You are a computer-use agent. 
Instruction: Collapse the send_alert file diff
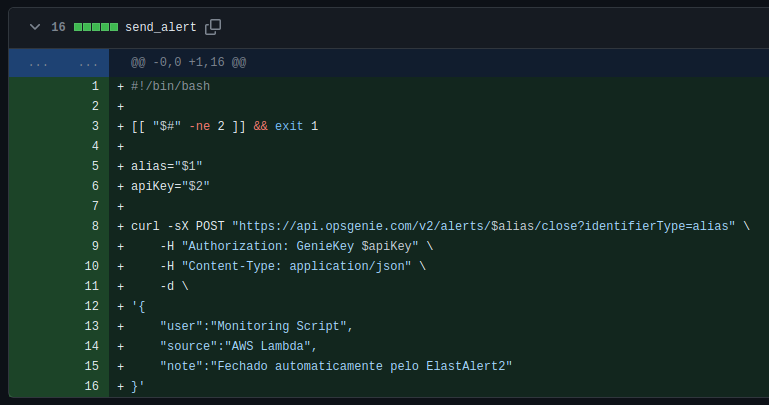[x=35, y=27]
